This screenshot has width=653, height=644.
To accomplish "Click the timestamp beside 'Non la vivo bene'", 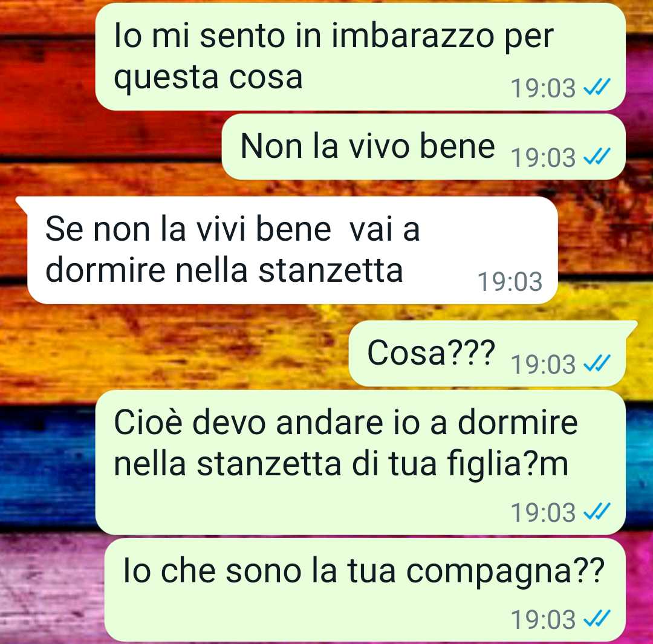I will 543,157.
